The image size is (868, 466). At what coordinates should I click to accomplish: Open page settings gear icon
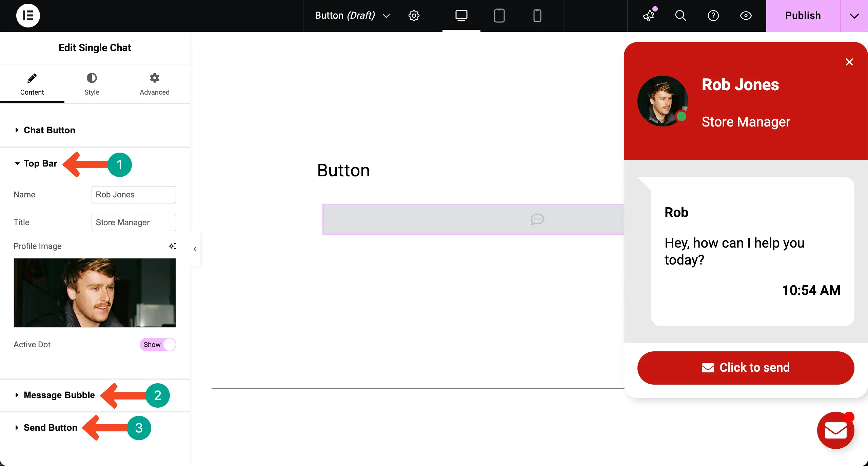(414, 16)
